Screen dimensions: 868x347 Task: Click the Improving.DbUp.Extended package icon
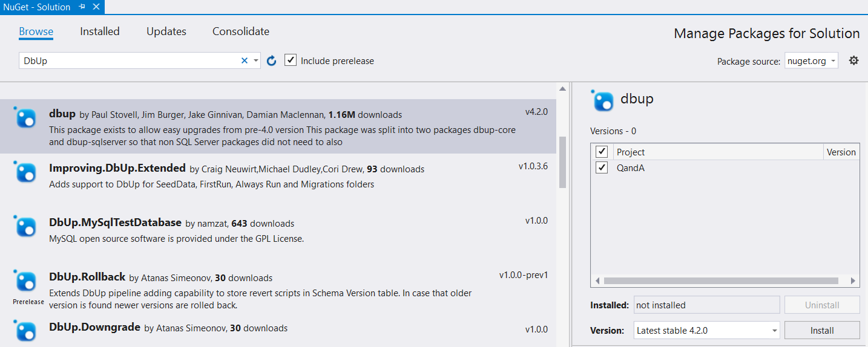[26, 172]
